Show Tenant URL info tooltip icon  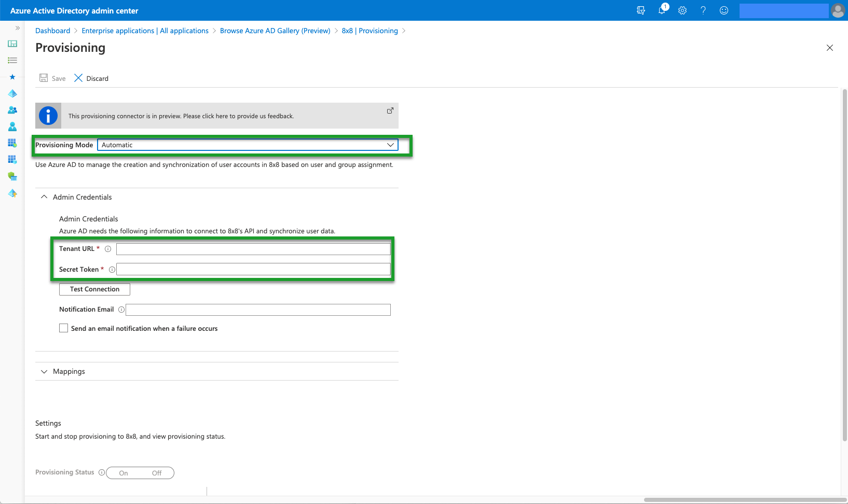[108, 249]
